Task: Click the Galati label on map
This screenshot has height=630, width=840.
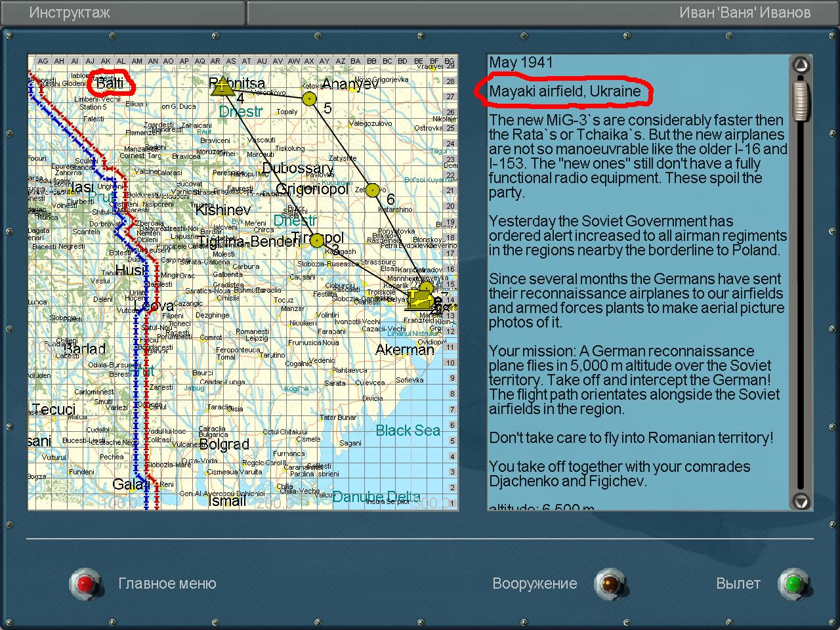Action: [x=131, y=484]
